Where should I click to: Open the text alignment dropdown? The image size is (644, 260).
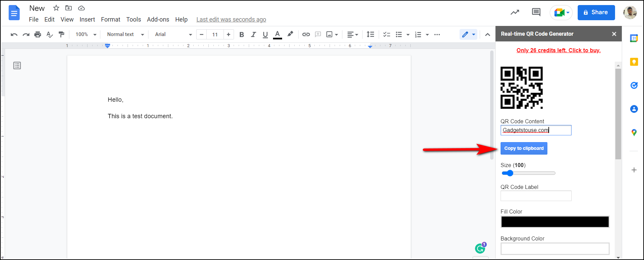pos(352,34)
